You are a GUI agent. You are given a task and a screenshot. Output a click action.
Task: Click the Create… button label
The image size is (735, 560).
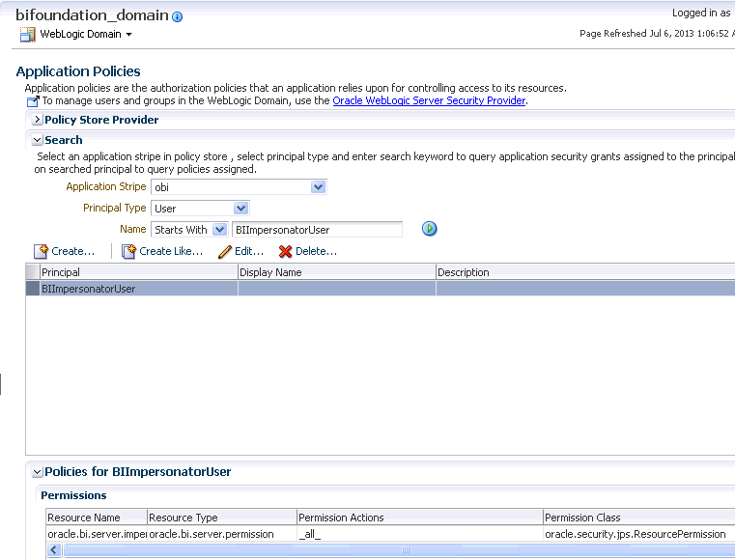pyautogui.click(x=73, y=251)
